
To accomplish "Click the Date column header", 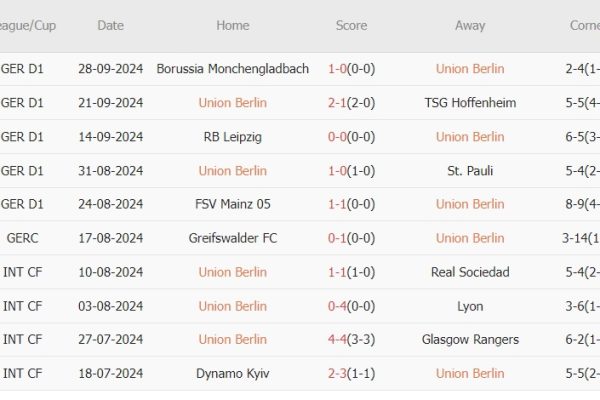I will click(x=112, y=25).
